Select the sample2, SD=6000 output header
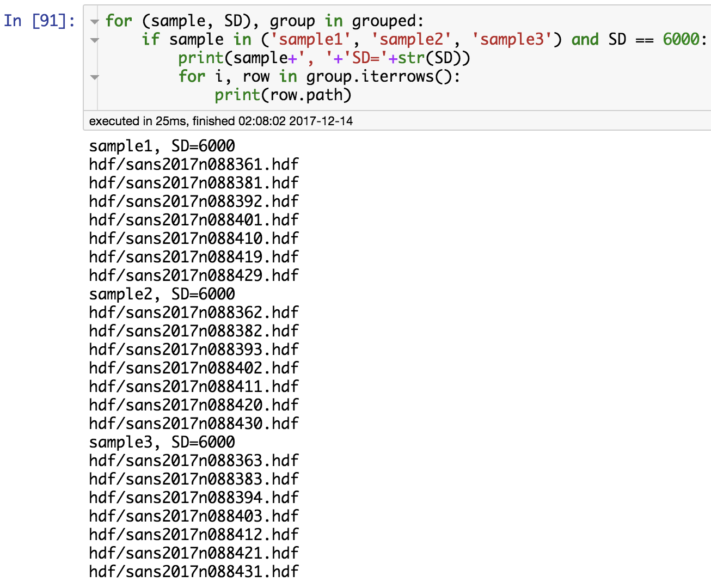 pyautogui.click(x=162, y=294)
